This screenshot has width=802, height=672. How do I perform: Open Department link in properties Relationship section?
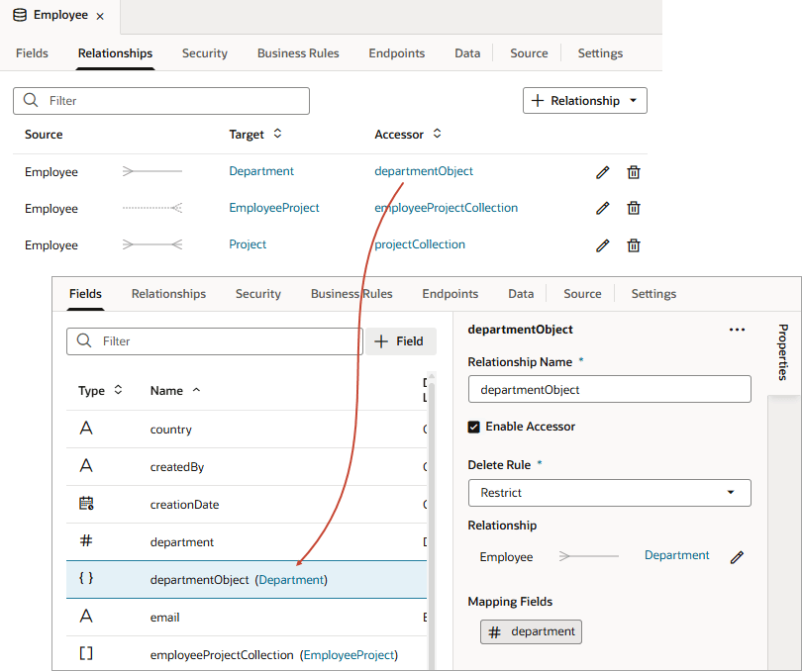pyautogui.click(x=676, y=555)
